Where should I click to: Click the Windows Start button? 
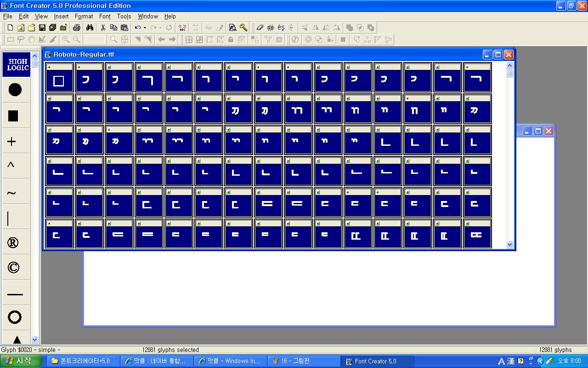(17, 361)
